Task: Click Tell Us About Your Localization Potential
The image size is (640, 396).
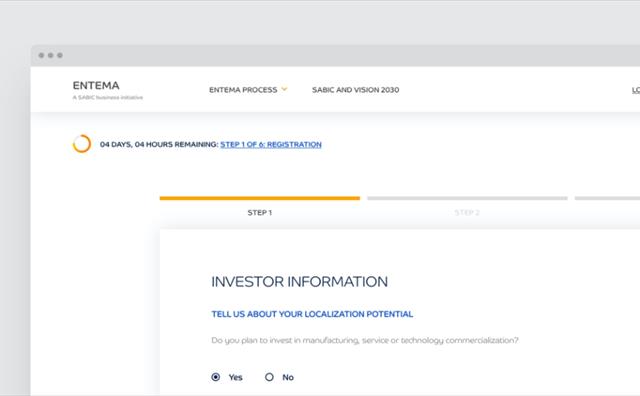Action: pyautogui.click(x=312, y=314)
